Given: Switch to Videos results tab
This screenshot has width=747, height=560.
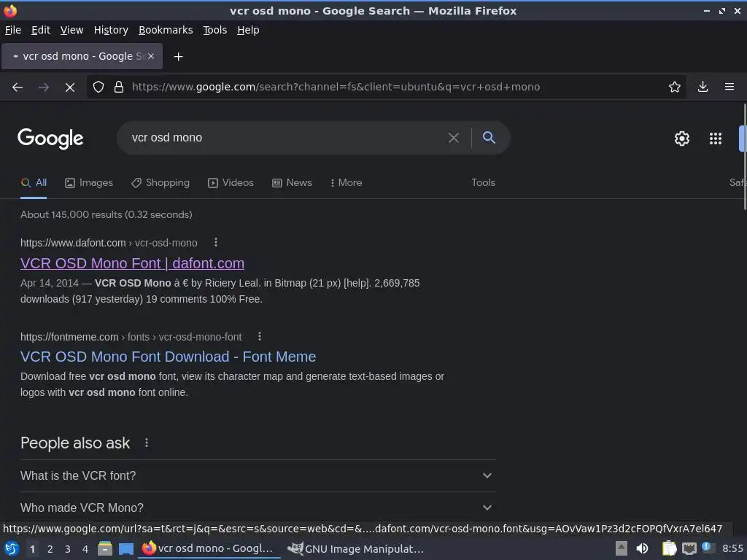Looking at the screenshot, I should 231,183.
